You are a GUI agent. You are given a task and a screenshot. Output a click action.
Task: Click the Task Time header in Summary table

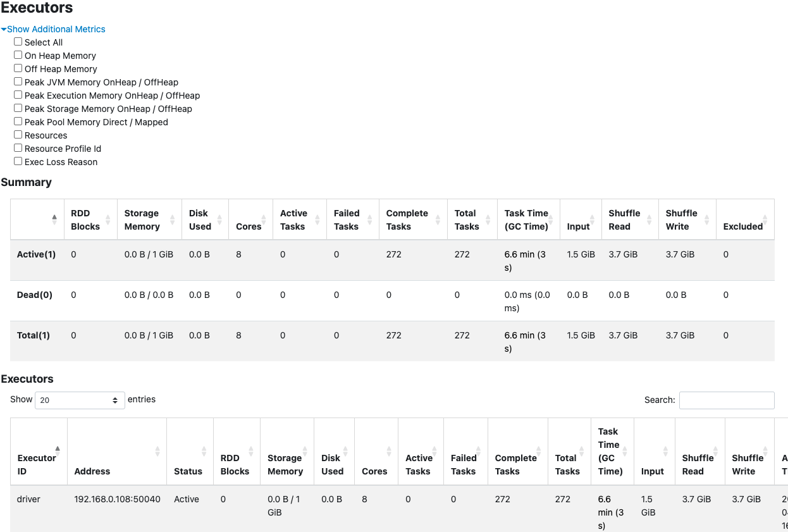point(526,220)
